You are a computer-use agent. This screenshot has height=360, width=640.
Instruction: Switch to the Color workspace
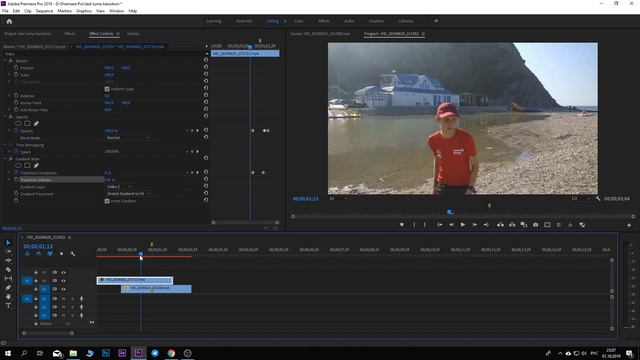298,21
